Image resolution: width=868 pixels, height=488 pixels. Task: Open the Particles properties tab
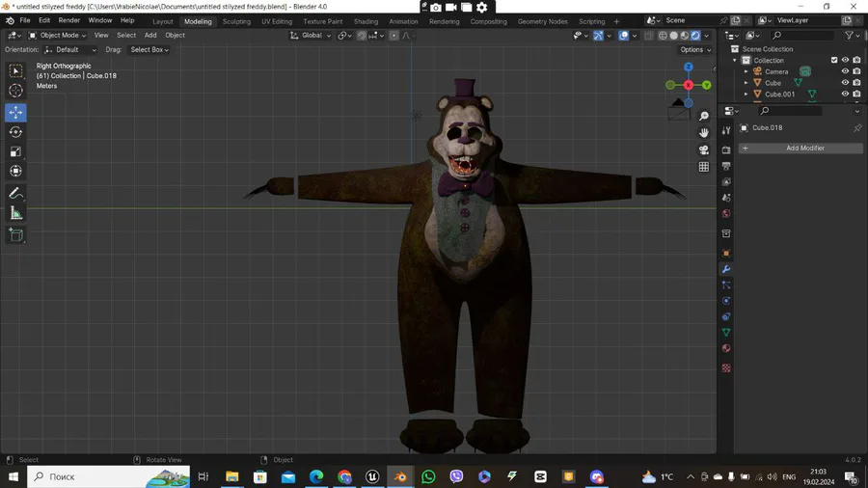point(726,285)
